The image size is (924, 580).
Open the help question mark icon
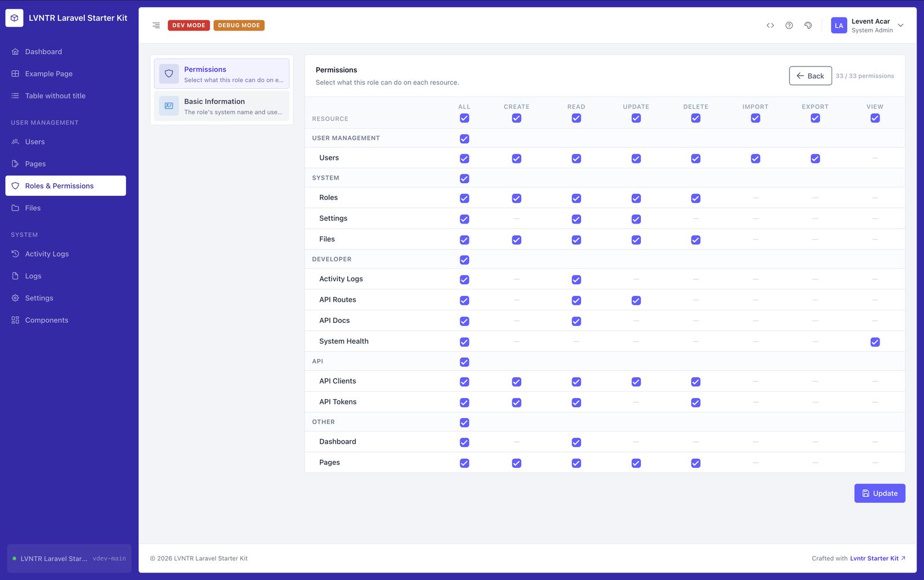789,25
